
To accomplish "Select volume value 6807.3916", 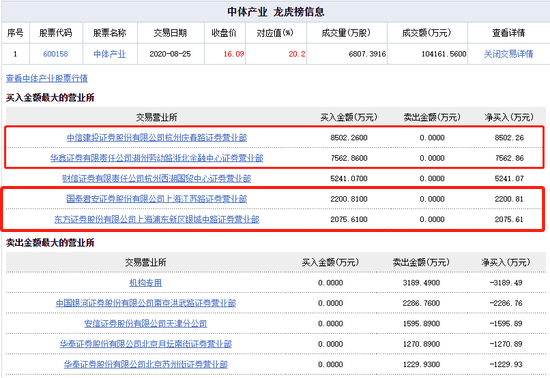I will (367, 54).
